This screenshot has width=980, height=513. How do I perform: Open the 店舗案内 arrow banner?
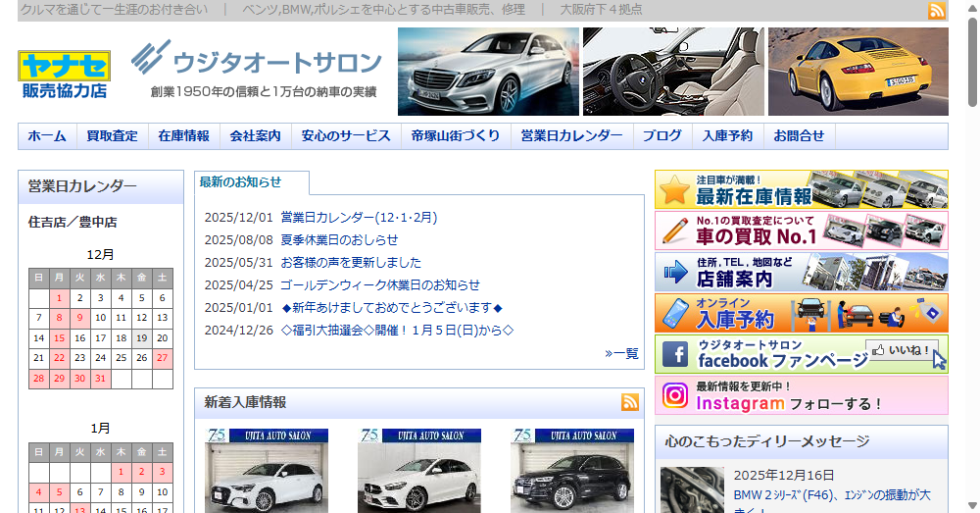pyautogui.click(x=801, y=273)
